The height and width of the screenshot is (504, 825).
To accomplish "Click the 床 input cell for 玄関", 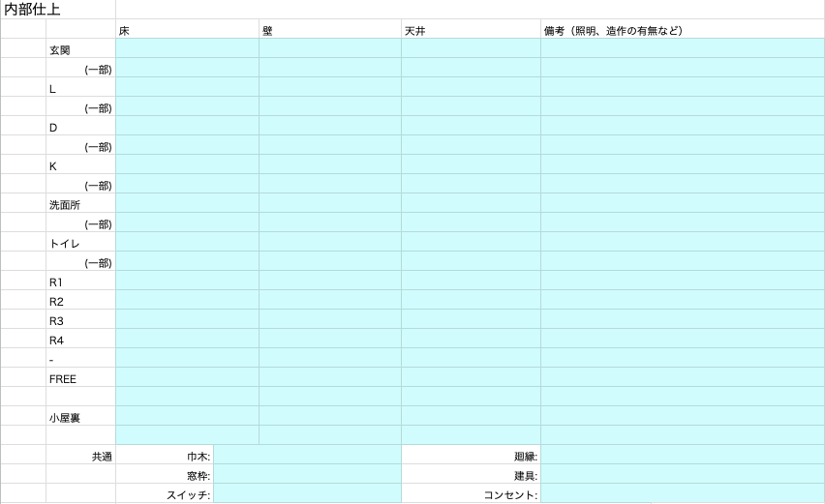I will (x=187, y=49).
